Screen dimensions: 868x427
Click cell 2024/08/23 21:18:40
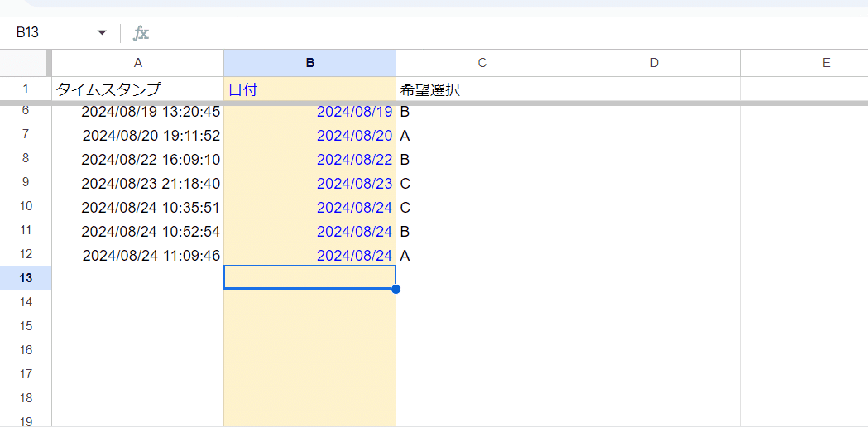point(138,182)
